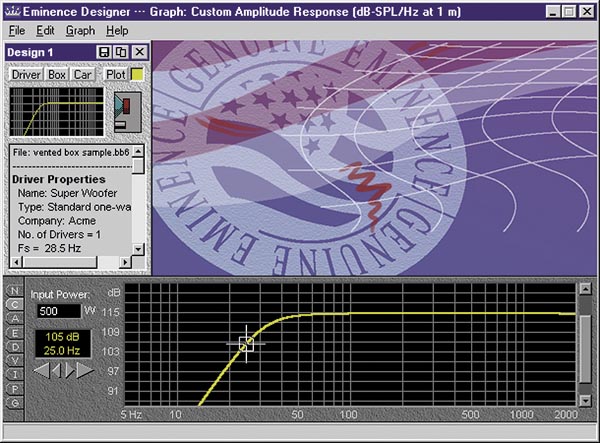Maximize the Eminence Designer window
Viewport: 600px width, 443px height.
click(x=569, y=11)
